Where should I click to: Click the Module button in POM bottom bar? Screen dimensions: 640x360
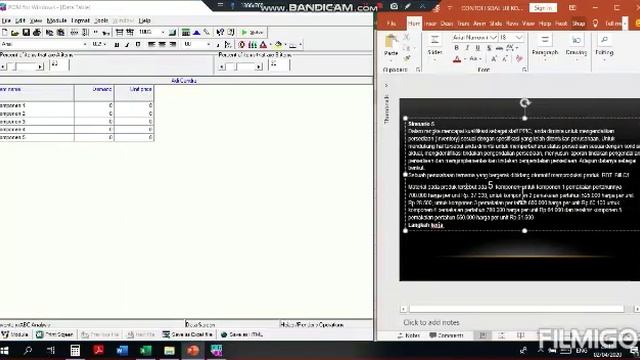click(15, 335)
